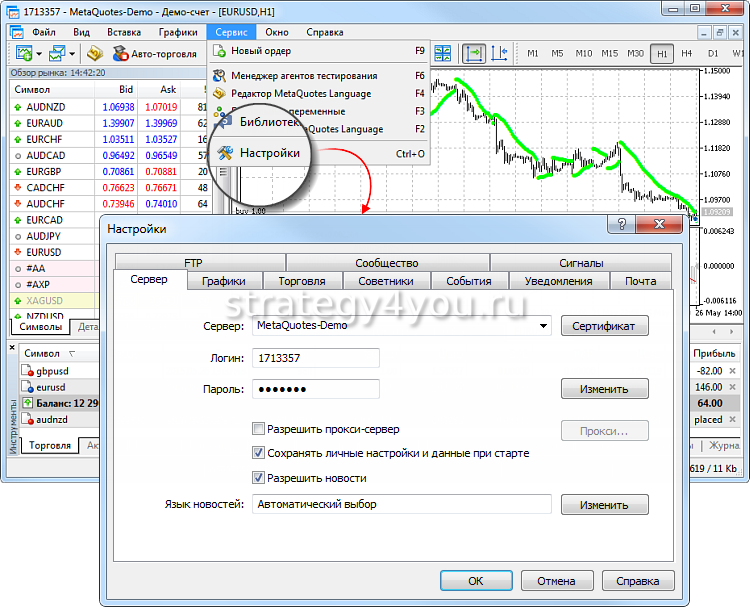
Task: Toggle the Разрешить новости checkbox
Action: pos(258,478)
